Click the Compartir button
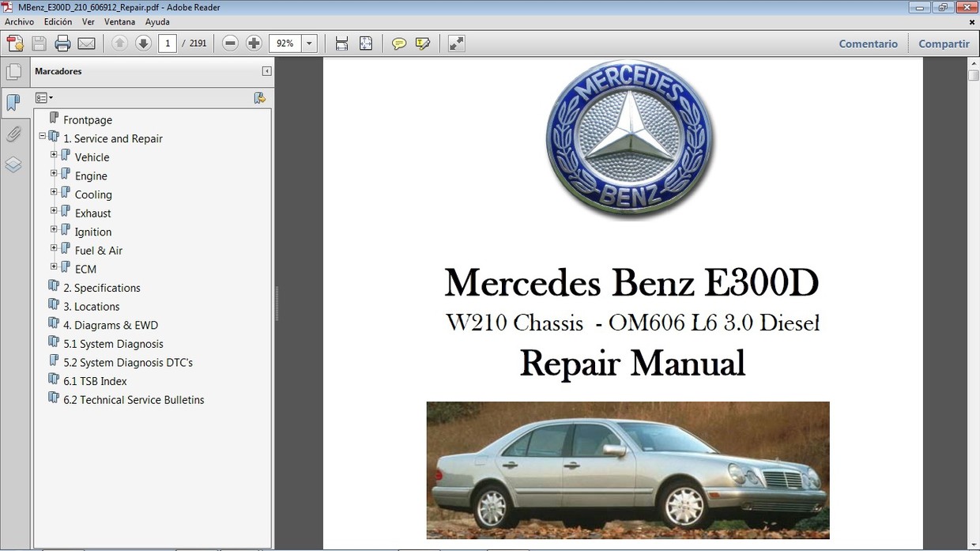 point(944,43)
